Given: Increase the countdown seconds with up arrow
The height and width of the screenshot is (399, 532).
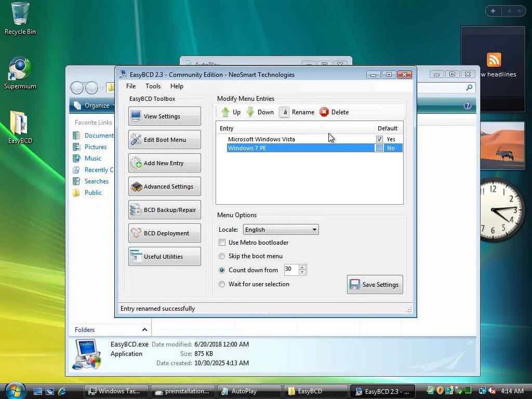Looking at the screenshot, I should [x=302, y=267].
